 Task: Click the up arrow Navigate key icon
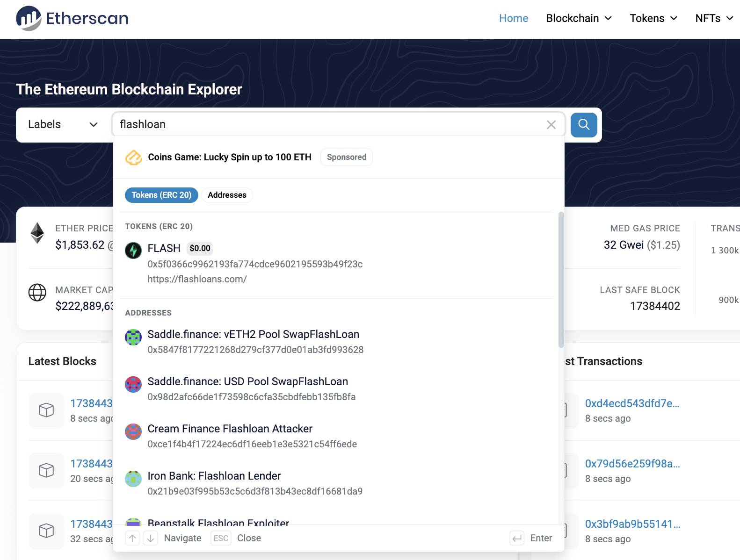132,538
